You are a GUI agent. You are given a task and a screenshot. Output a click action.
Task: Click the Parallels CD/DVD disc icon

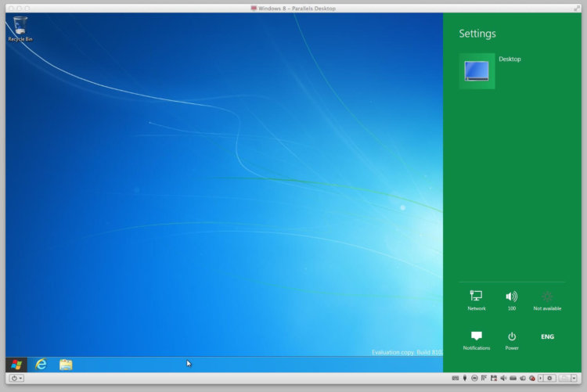click(x=474, y=378)
